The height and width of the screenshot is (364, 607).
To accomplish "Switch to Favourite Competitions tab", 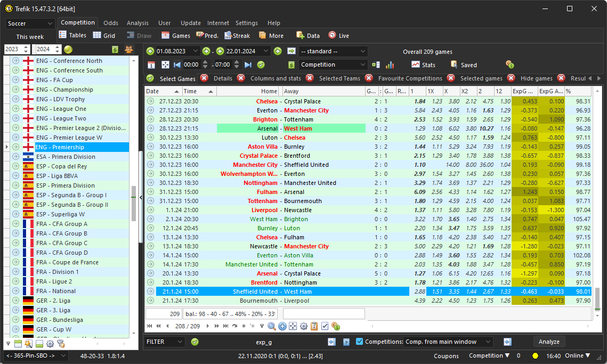I will click(x=410, y=78).
